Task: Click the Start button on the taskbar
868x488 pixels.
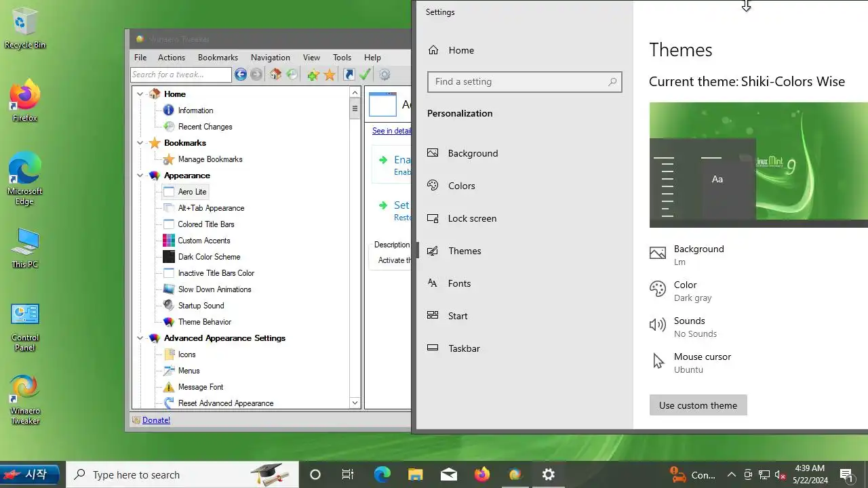Action: (30, 474)
